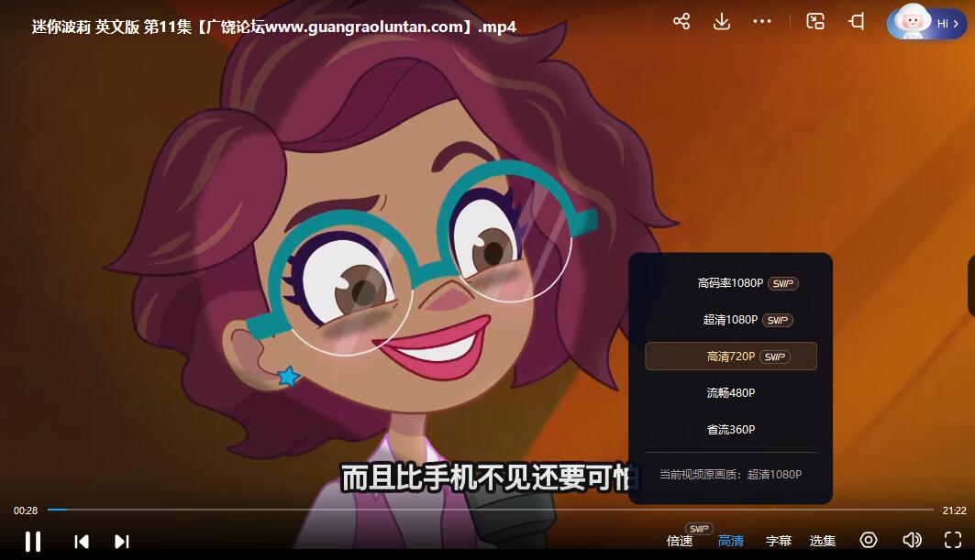The image size is (975, 560).
Task: Open the more options ellipsis menu
Action: (x=761, y=22)
